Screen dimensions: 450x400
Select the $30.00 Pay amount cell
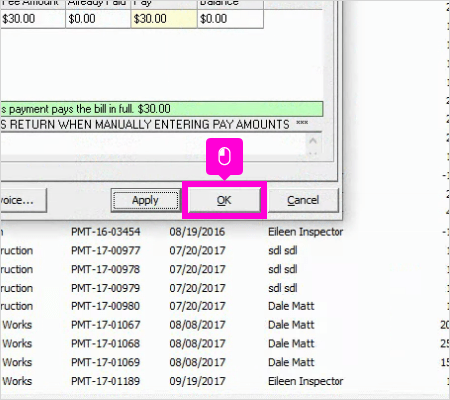click(164, 19)
